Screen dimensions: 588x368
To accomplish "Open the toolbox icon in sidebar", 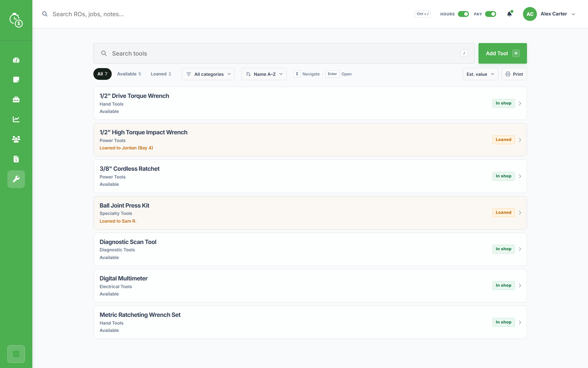I will point(16,100).
